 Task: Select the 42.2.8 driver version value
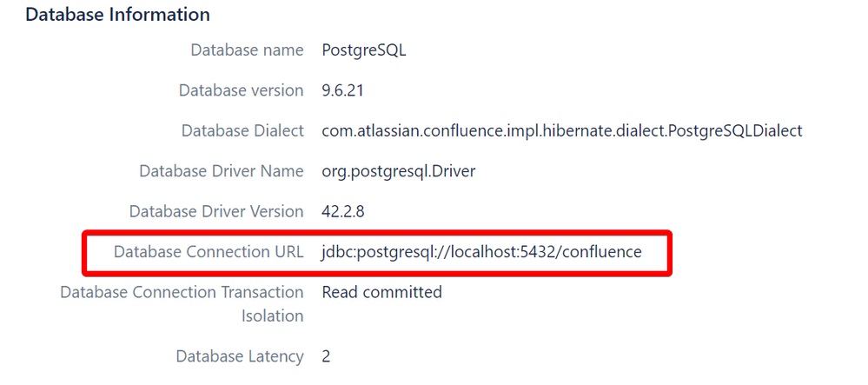342,211
